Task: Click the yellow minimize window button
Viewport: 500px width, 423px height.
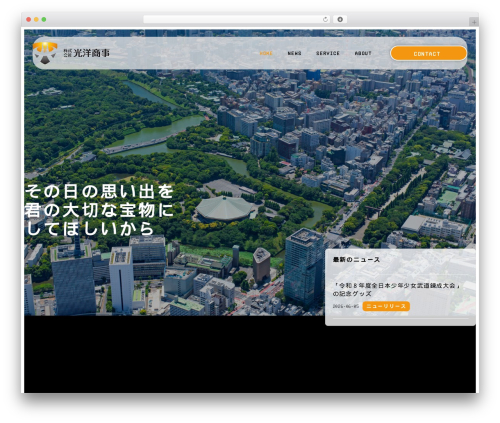Action: tap(36, 19)
